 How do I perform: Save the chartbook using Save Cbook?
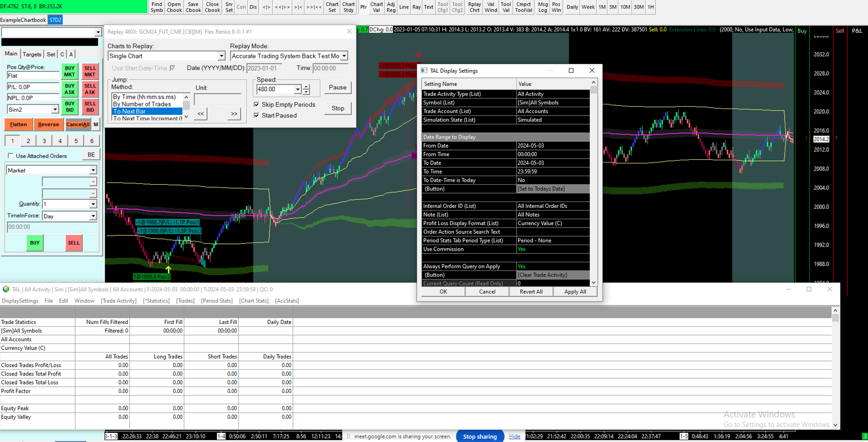[x=193, y=7]
